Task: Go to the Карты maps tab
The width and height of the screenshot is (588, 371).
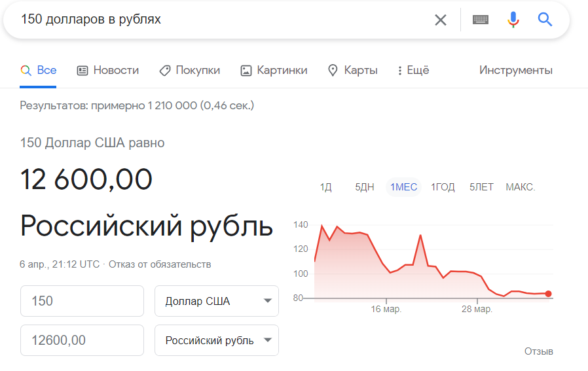Action: [352, 70]
